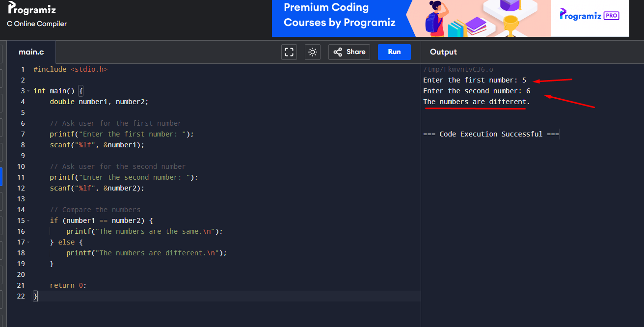Click line number 22 in gutter
The height and width of the screenshot is (327, 644).
21,296
